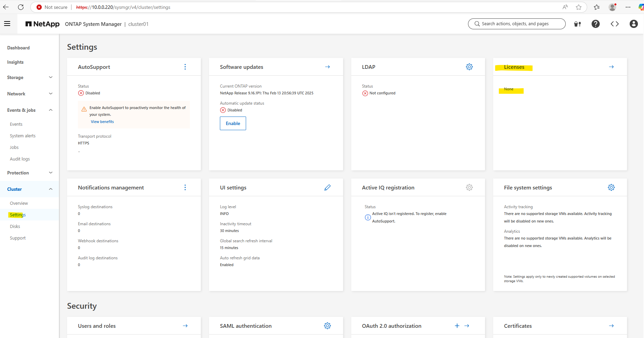Open browser read aloud icon
This screenshot has width=644, height=338.
click(x=565, y=7)
